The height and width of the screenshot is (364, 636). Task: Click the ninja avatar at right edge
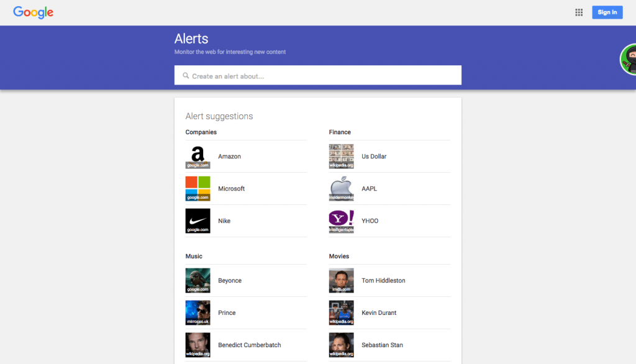point(629,59)
